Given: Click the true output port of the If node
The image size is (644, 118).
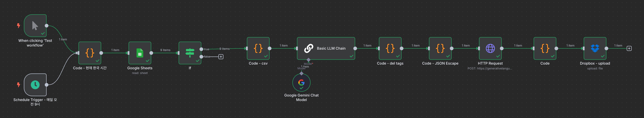Looking at the screenshot, I should 201,49.
